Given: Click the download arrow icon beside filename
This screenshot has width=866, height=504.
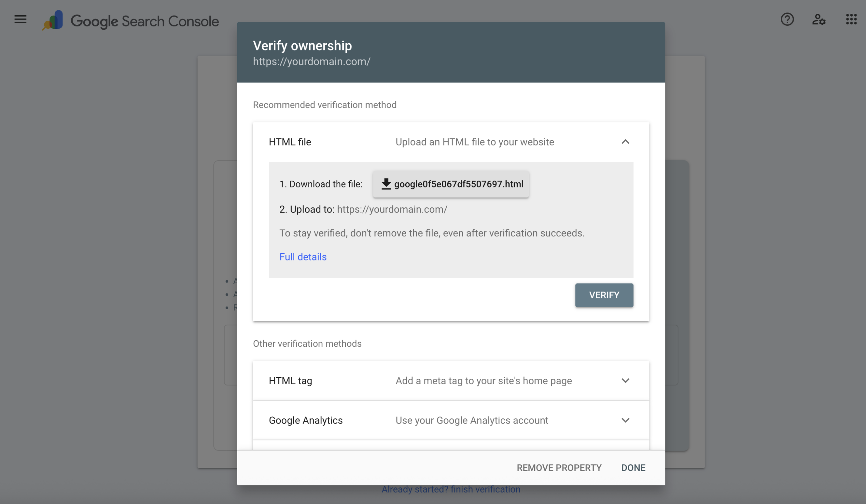Looking at the screenshot, I should (x=386, y=184).
